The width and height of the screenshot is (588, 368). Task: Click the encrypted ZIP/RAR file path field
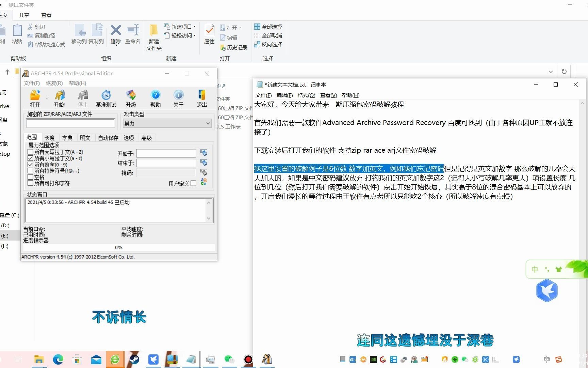point(71,123)
